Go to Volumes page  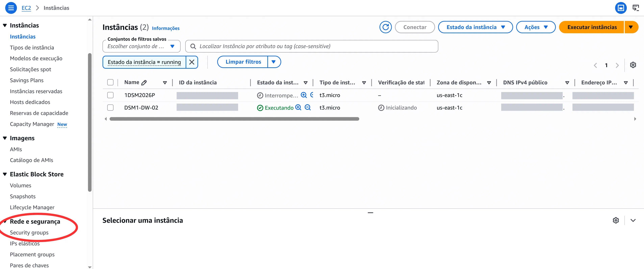tap(20, 185)
